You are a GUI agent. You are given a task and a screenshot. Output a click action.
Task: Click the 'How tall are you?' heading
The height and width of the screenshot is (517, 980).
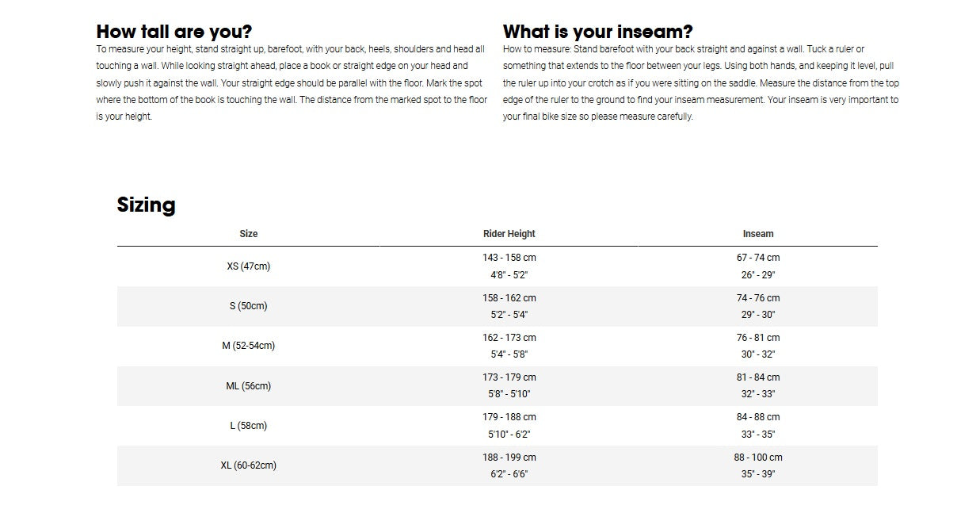click(x=174, y=32)
